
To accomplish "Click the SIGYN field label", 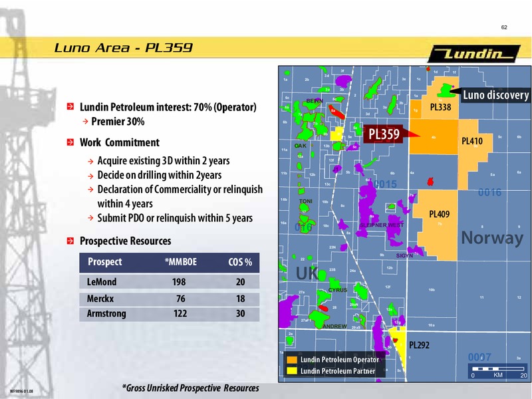I will tap(404, 255).
